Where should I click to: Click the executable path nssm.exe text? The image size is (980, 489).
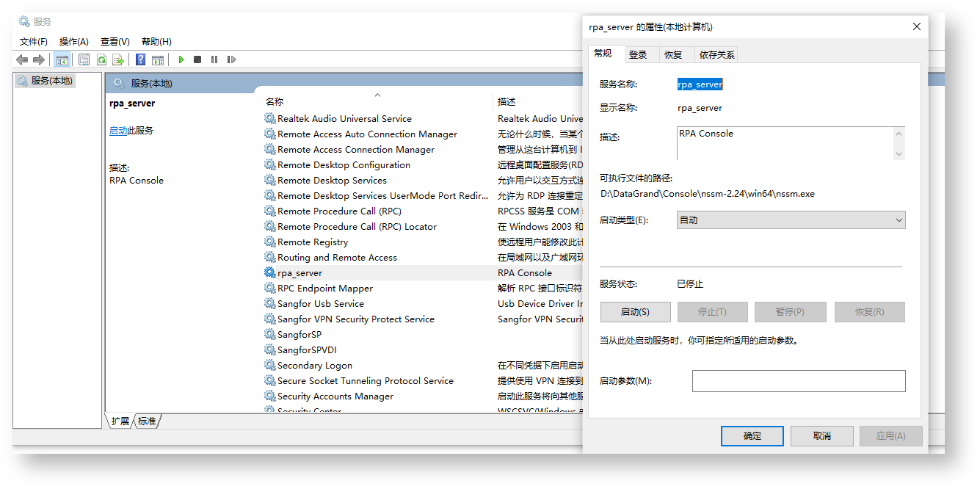pyautogui.click(x=707, y=194)
